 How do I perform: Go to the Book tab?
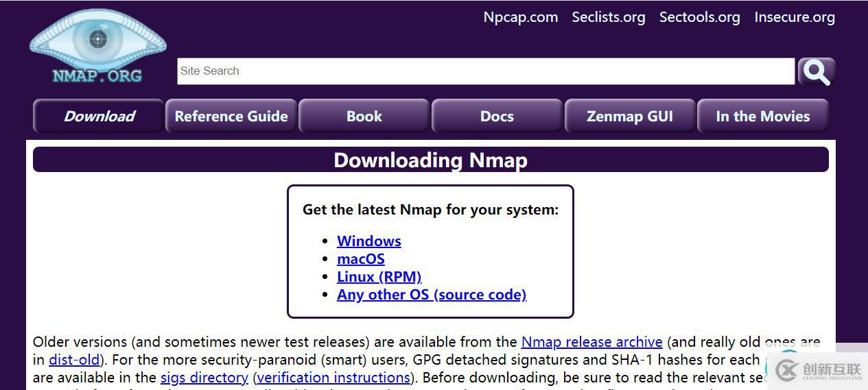(364, 116)
